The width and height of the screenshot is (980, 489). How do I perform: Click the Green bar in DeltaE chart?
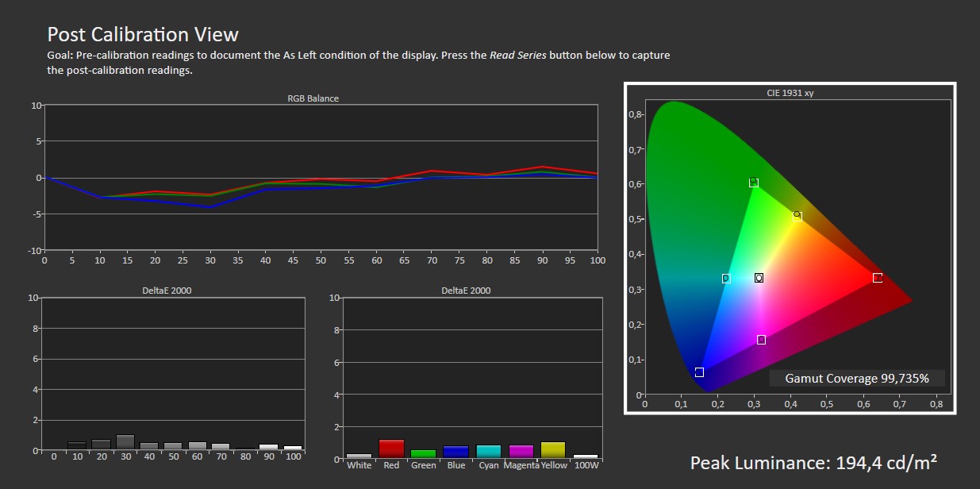[424, 454]
